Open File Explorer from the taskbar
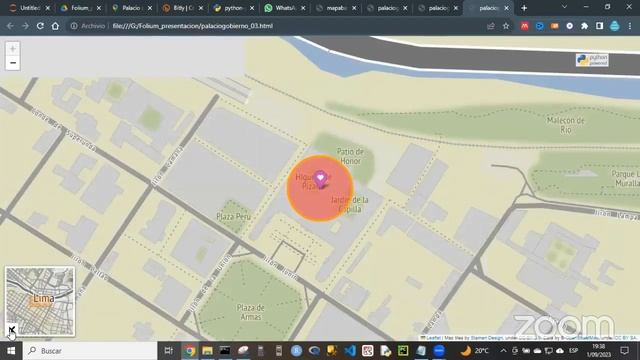Image resolution: width=640 pixels, height=360 pixels. 207,351
